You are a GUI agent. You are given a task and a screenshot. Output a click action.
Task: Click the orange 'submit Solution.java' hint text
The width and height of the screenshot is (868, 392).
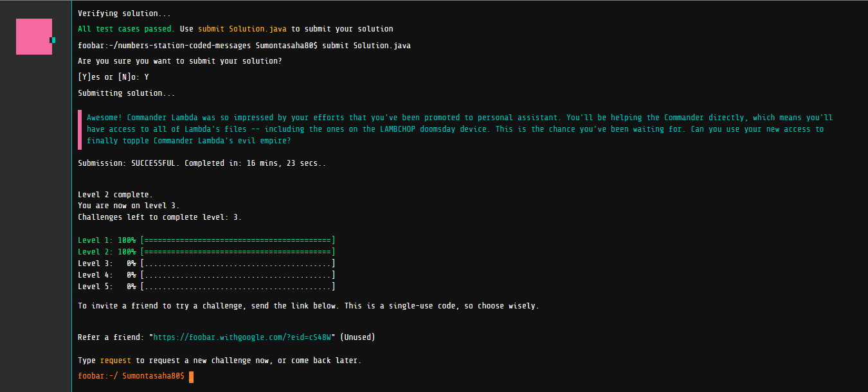242,29
